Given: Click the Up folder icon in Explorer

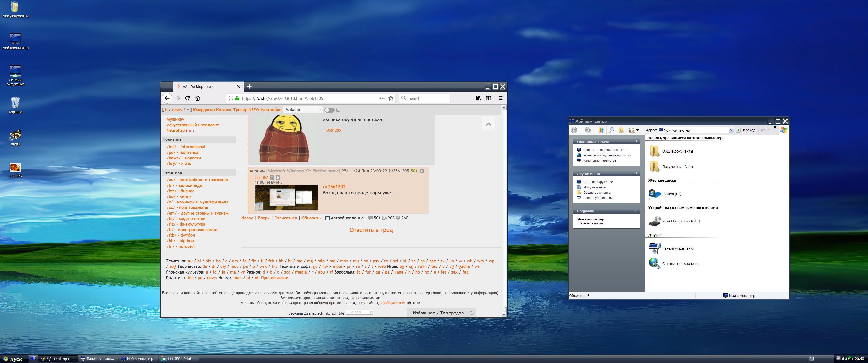Looking at the screenshot, I should click(x=601, y=130).
